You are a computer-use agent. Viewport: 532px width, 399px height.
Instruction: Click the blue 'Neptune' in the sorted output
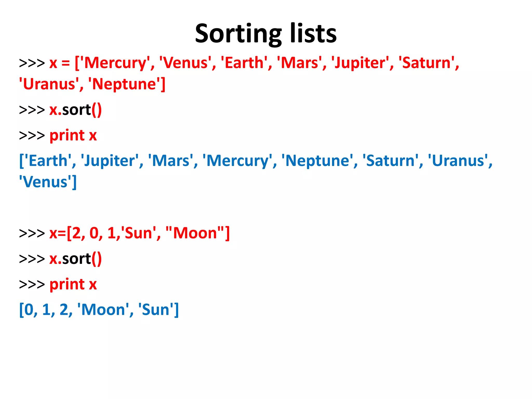[x=317, y=161]
